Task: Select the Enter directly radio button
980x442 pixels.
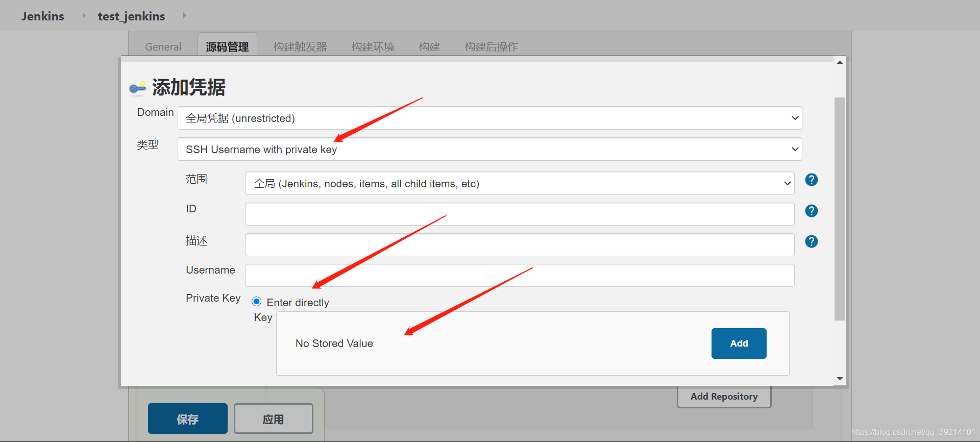Action: pos(257,302)
